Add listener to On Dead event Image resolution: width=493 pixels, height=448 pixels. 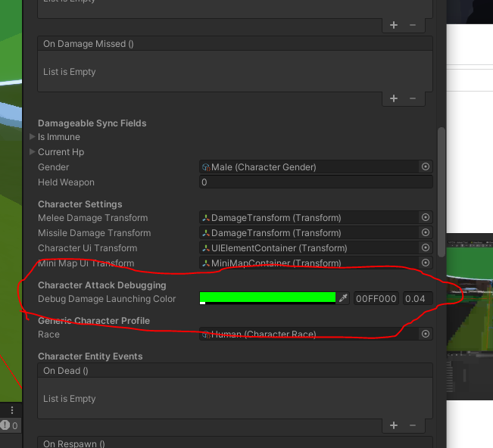(394, 426)
